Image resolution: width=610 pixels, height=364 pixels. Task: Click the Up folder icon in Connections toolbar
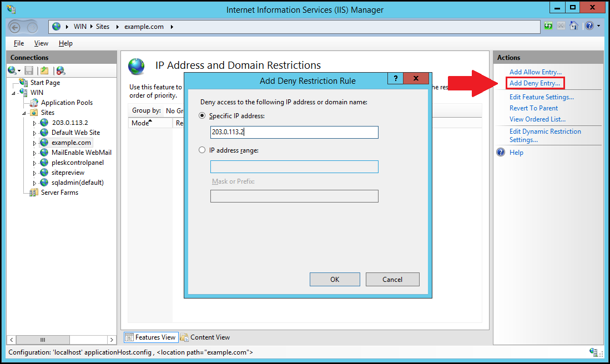[44, 70]
